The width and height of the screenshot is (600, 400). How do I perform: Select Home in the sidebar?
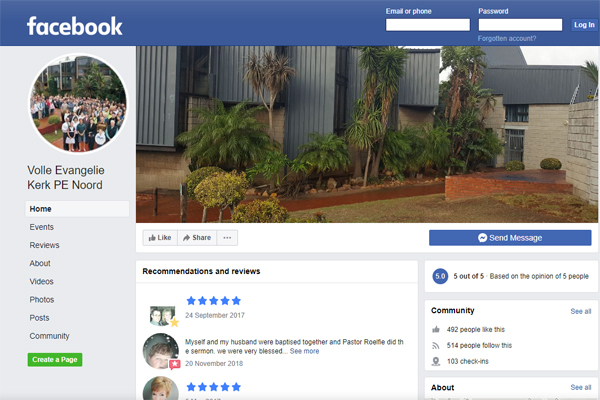(x=41, y=209)
